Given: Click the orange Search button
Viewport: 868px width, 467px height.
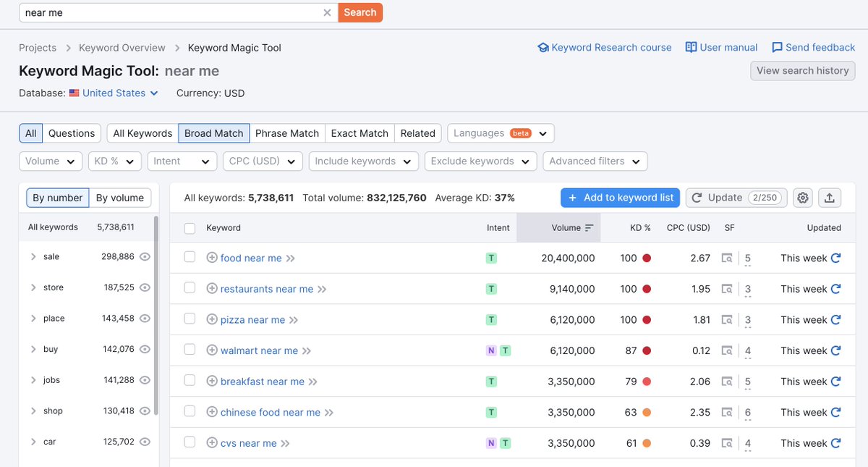Looking at the screenshot, I should 360,12.
